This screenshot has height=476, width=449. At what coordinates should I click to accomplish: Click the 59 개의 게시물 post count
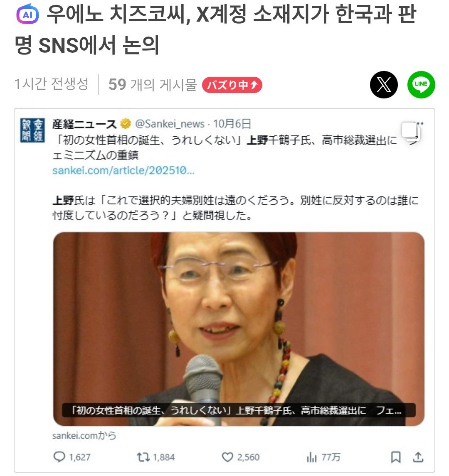coord(153,84)
